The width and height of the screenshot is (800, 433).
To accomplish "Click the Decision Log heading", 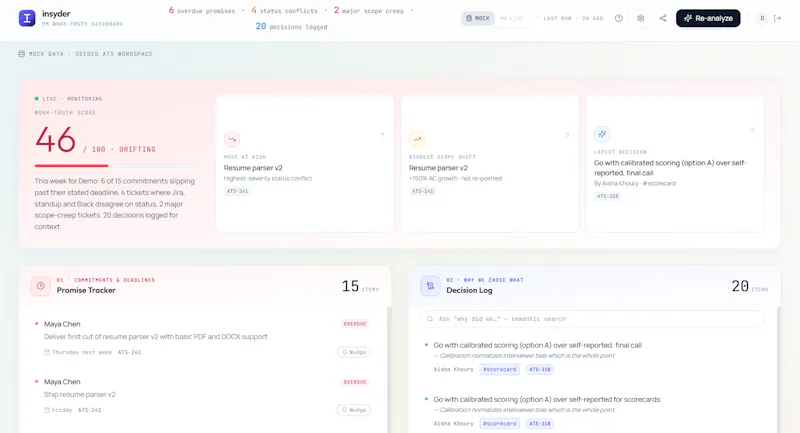I will (469, 290).
